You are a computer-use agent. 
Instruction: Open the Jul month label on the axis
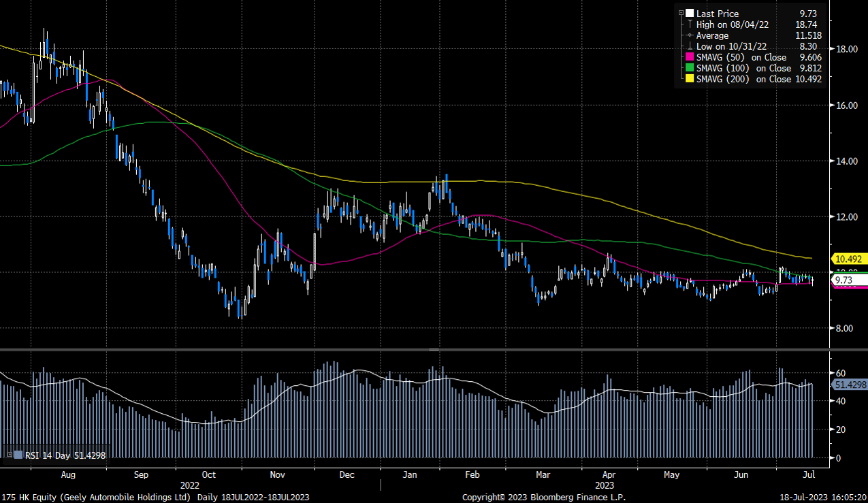pos(809,474)
